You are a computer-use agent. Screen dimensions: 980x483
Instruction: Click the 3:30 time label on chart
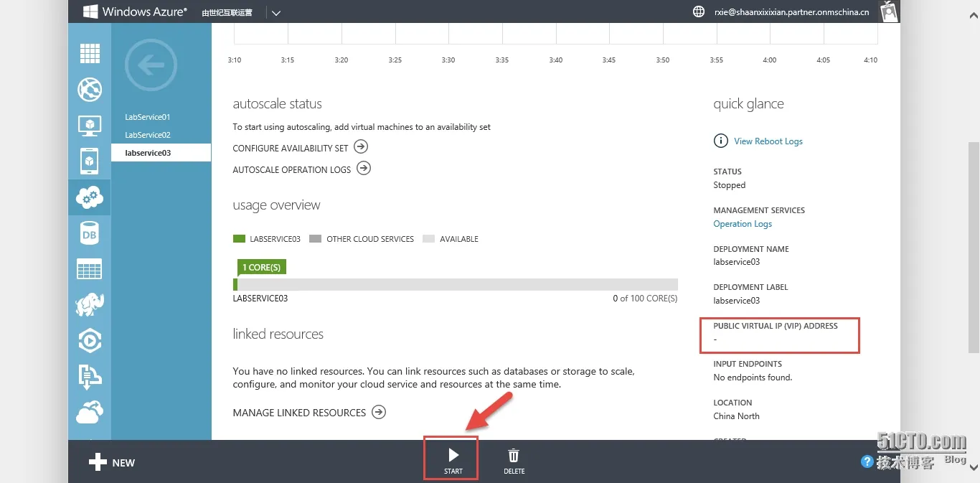point(448,60)
